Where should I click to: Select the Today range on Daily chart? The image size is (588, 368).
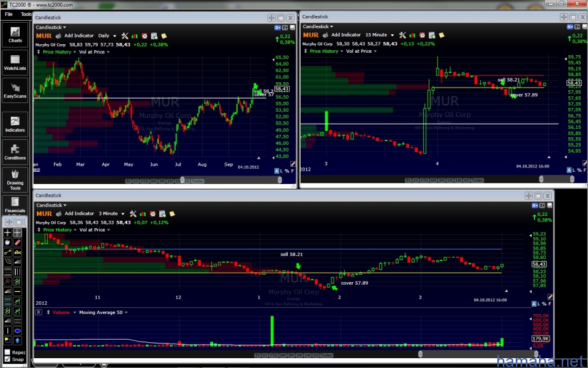tap(197, 181)
